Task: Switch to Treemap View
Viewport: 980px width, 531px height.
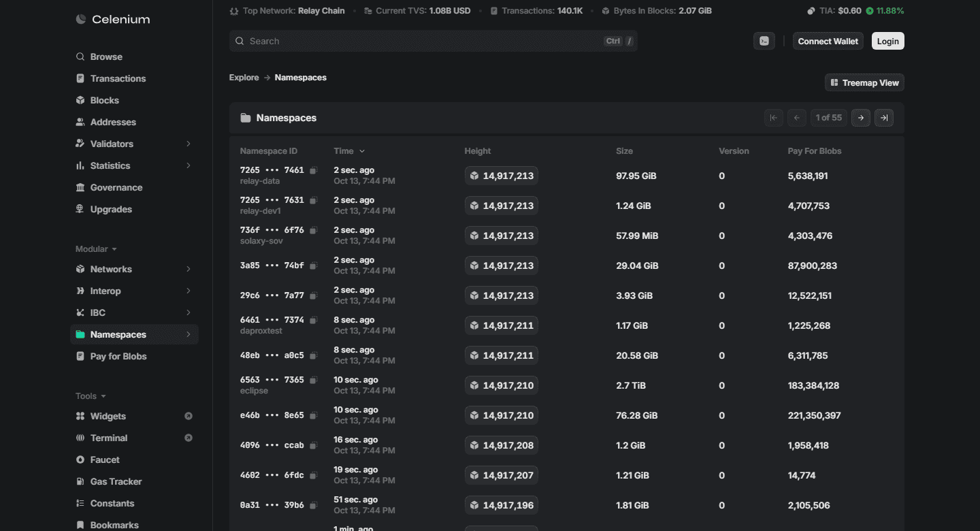Action: pos(864,82)
